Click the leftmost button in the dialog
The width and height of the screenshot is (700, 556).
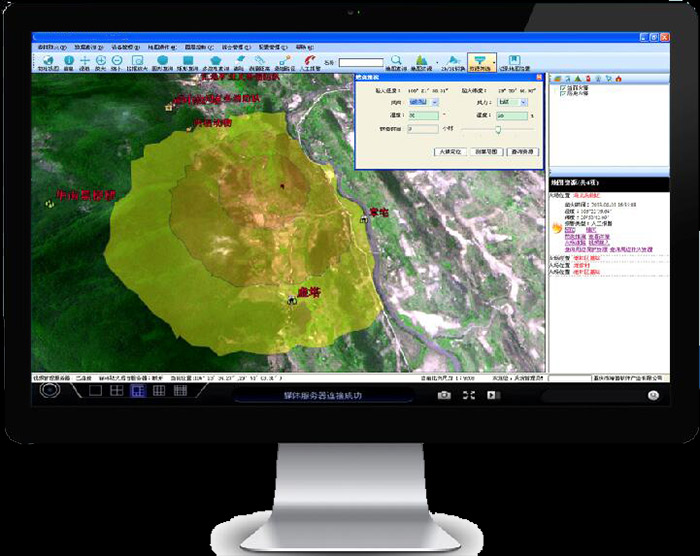tap(449, 151)
